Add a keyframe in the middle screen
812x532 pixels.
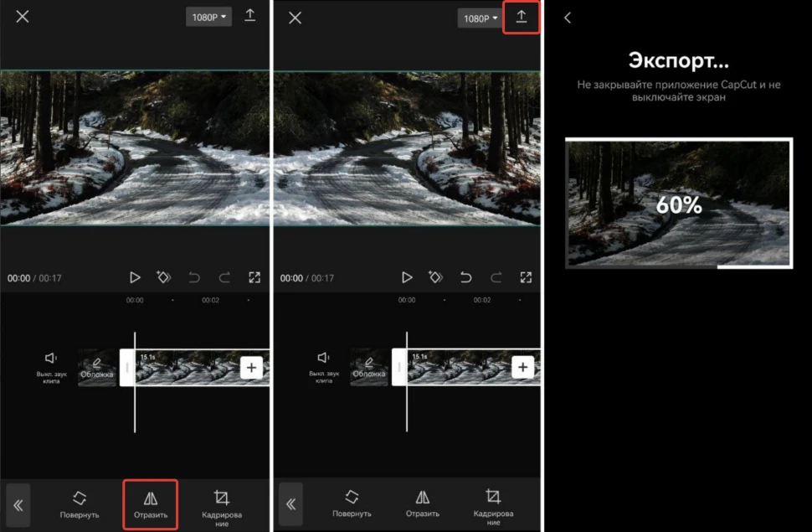pos(435,277)
